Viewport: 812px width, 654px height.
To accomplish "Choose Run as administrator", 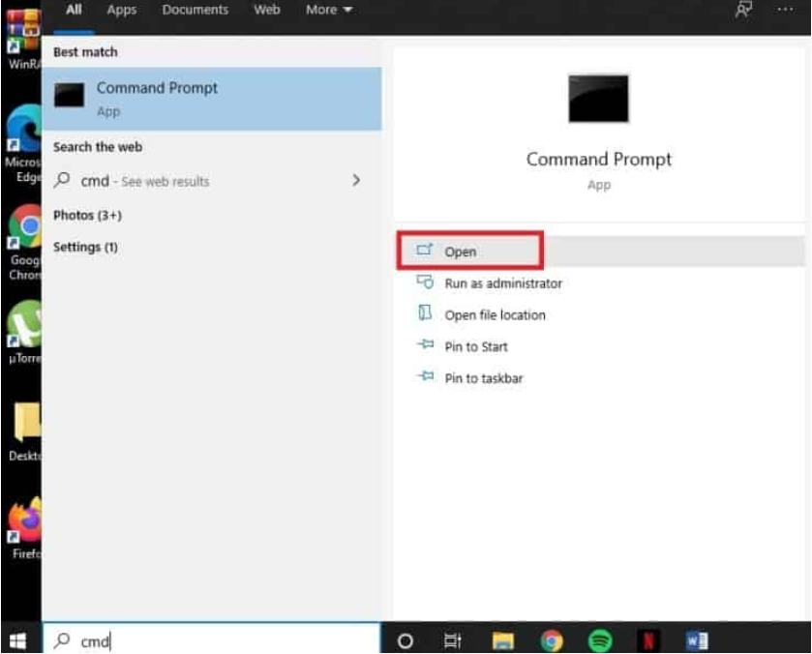I will click(503, 283).
